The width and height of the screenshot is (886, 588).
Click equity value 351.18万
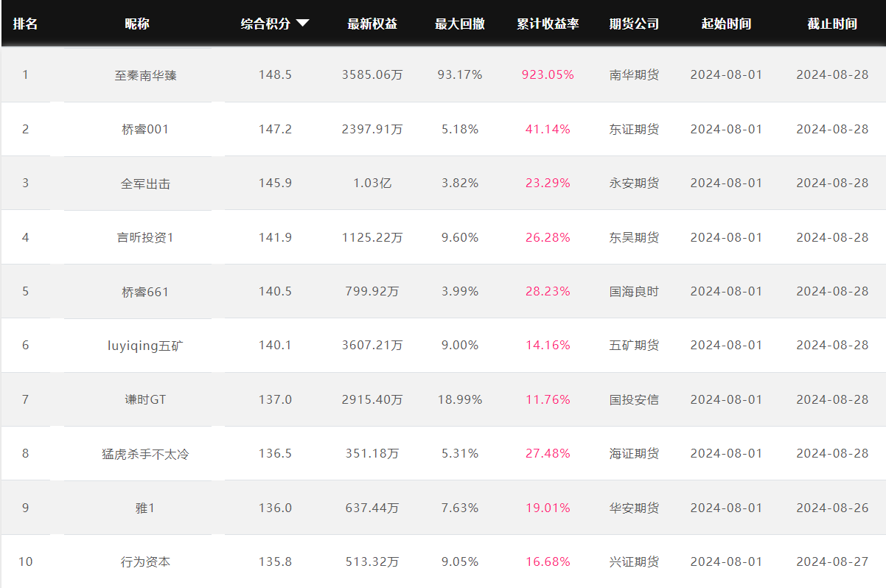click(x=372, y=453)
